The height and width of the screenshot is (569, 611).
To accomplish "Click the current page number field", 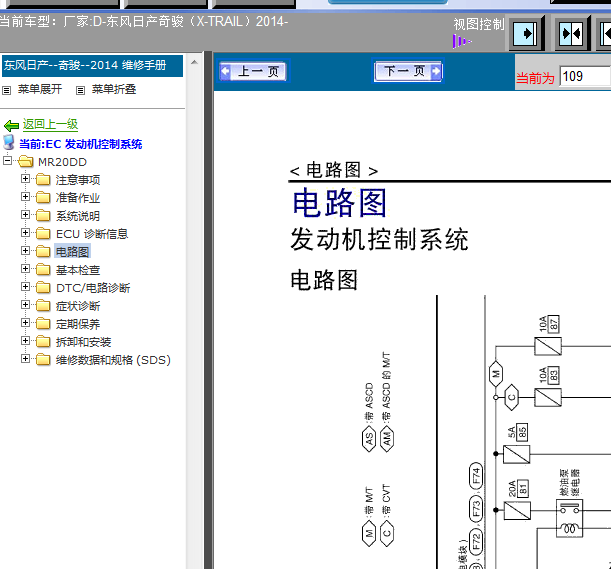I will pyautogui.click(x=585, y=76).
